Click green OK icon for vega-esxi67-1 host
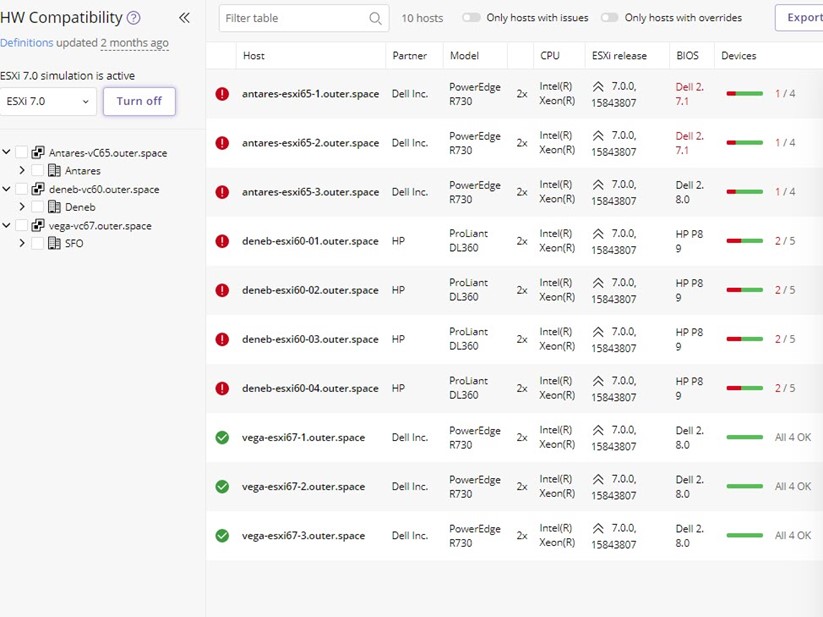The height and width of the screenshot is (617, 823). 222,437
